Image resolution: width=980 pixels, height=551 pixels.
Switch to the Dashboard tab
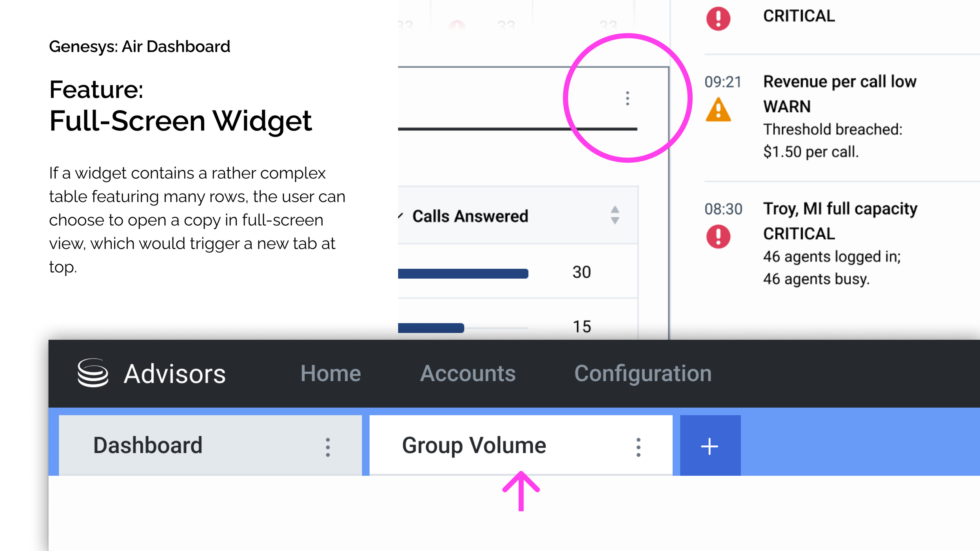[x=148, y=445]
